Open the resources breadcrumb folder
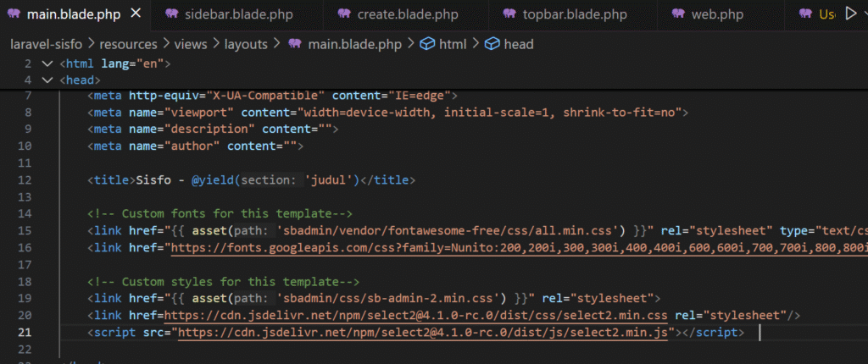The height and width of the screenshot is (364, 868). coord(128,44)
